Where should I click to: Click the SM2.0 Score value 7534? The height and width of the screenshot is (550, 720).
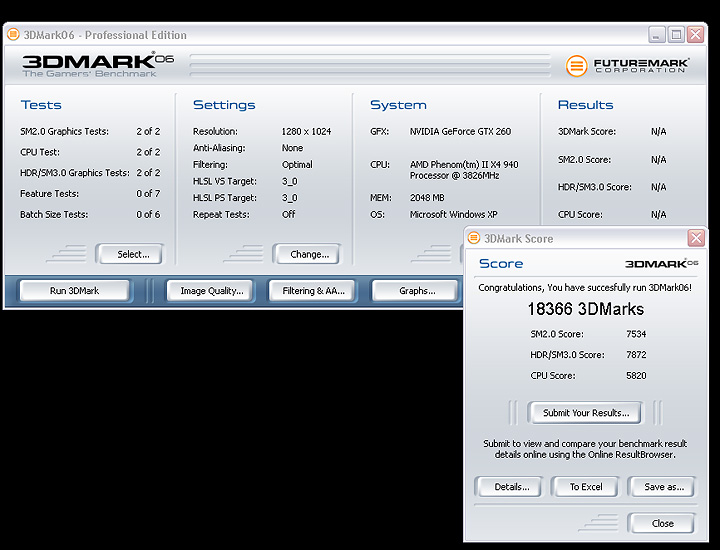pos(636,334)
